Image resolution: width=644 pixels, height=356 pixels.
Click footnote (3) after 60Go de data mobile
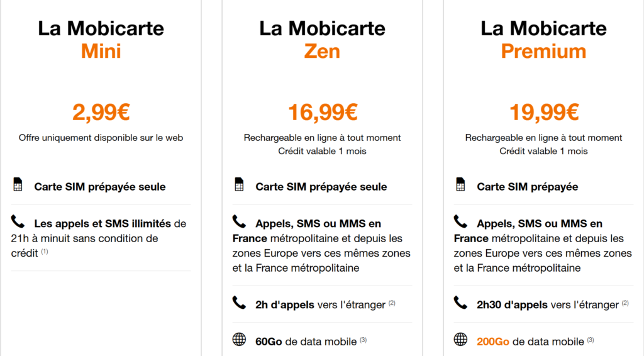tap(363, 340)
